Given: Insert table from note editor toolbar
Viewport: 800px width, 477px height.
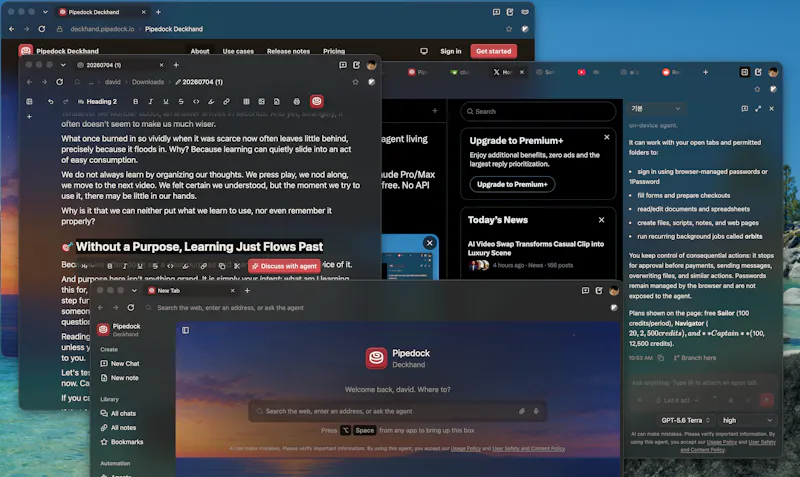Looking at the screenshot, I should pos(246,102).
